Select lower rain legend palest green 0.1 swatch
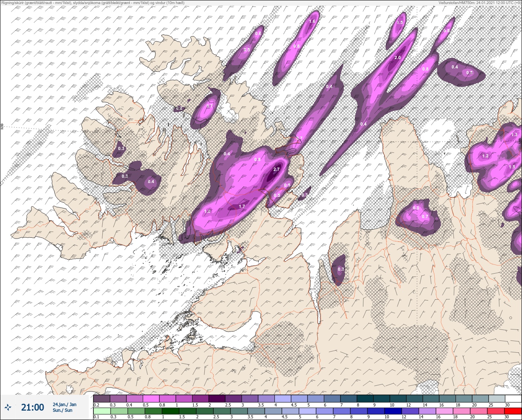 pos(102,411)
